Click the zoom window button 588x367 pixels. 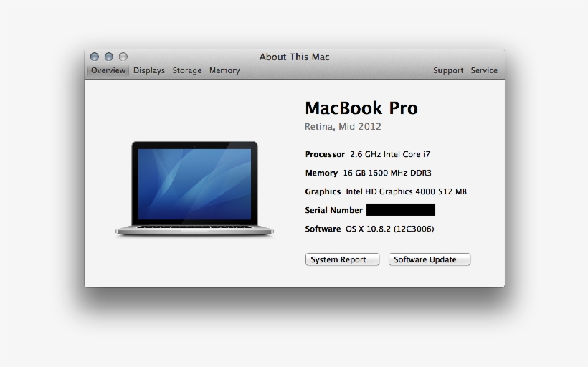coord(123,57)
